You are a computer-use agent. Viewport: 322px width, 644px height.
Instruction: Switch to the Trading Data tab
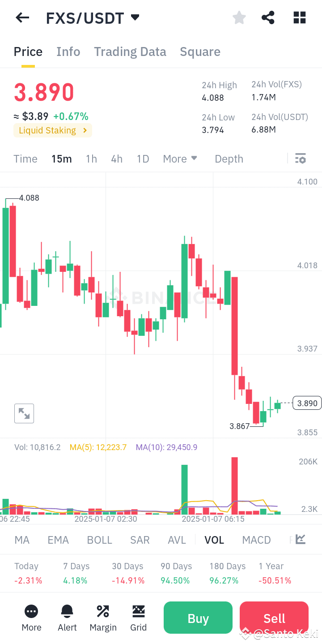(130, 52)
